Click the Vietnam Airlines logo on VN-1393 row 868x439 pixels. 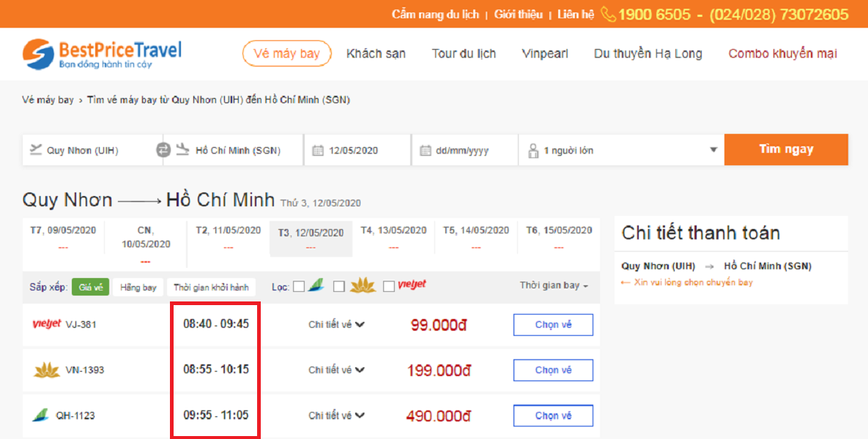[46, 370]
